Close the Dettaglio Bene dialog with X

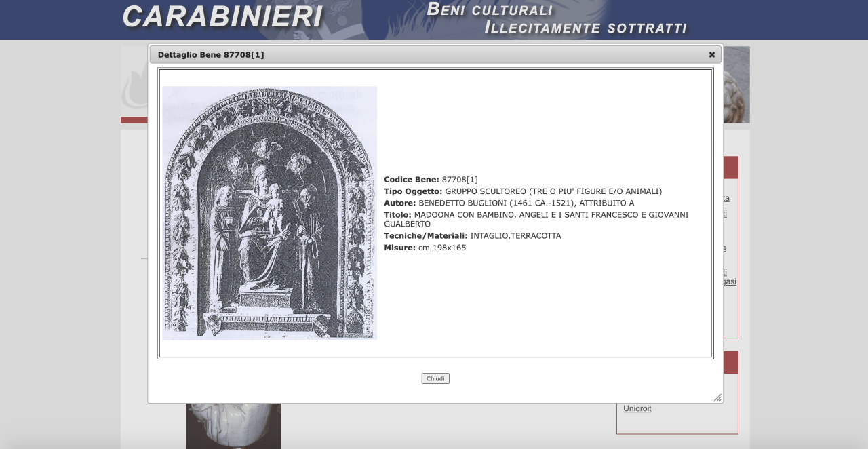click(711, 55)
